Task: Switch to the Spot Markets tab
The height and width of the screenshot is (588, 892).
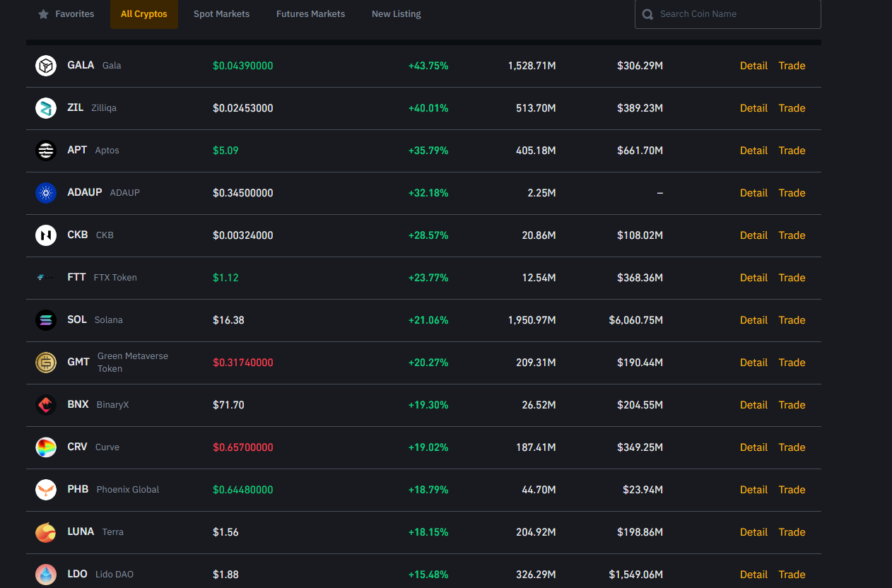Action: (221, 14)
